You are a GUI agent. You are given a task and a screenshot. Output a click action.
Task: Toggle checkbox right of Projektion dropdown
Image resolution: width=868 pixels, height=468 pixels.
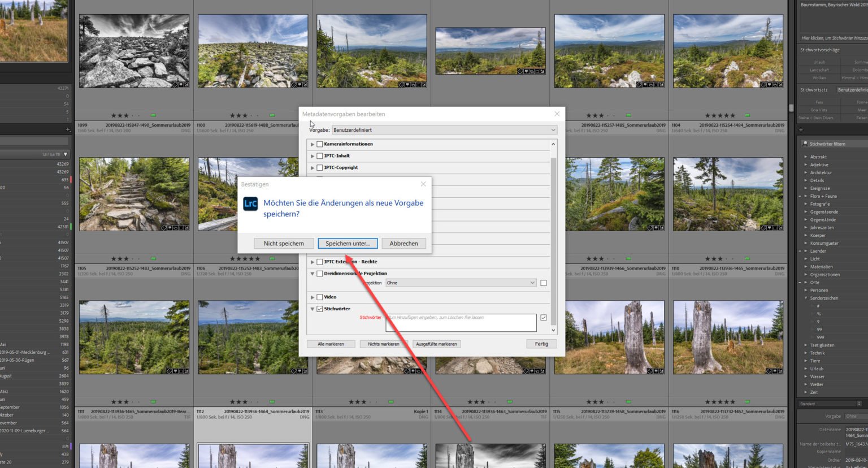[x=544, y=283]
